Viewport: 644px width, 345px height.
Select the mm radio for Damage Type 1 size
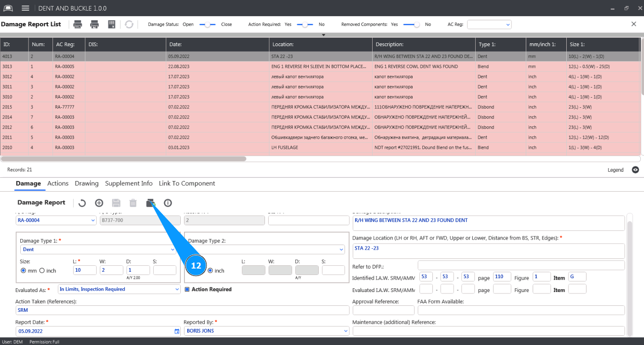click(23, 271)
